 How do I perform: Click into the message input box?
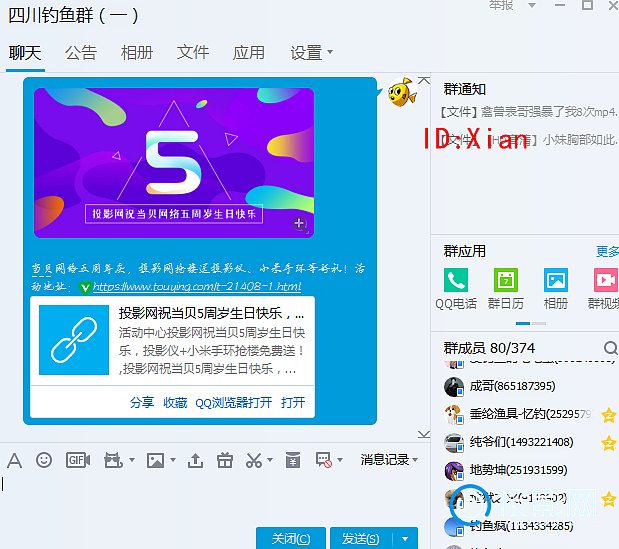point(213,497)
